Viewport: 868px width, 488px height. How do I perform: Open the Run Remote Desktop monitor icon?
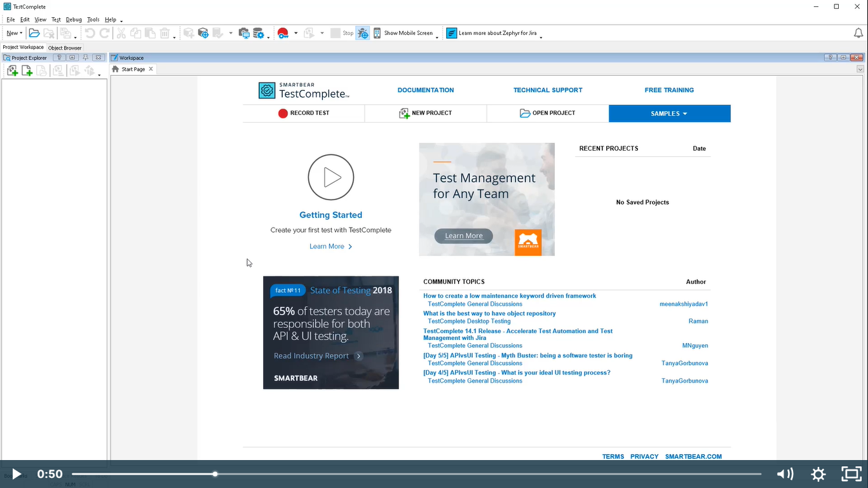pos(244,33)
